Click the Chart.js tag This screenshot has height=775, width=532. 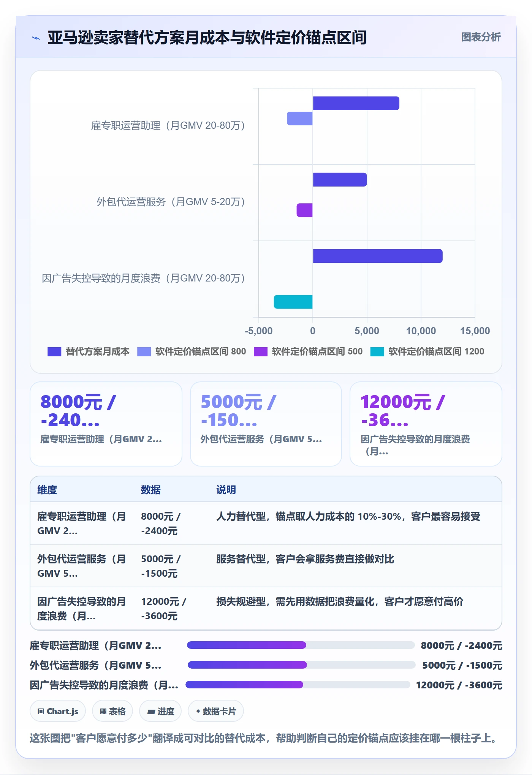click(x=58, y=711)
